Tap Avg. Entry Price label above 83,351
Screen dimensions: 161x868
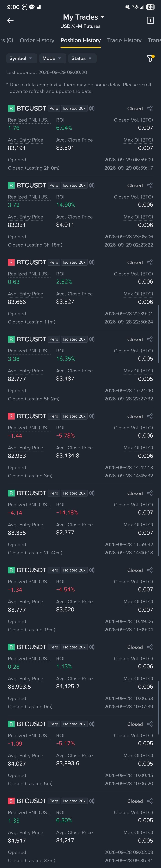coord(26,217)
